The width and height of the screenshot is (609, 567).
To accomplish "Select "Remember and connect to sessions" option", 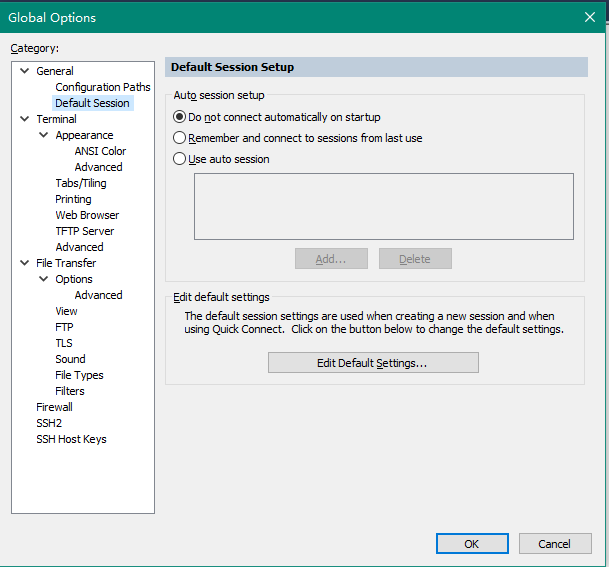I will tap(180, 138).
